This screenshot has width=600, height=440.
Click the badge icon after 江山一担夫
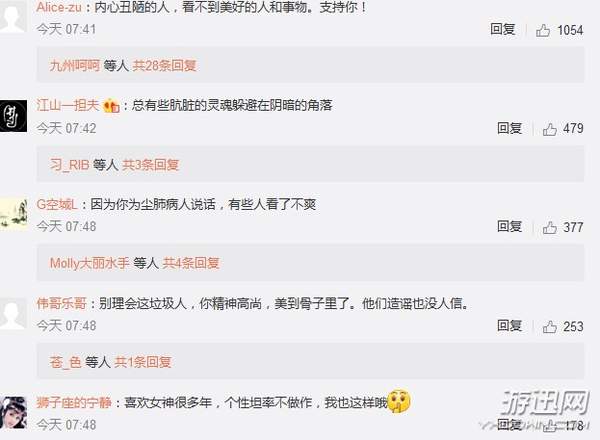click(111, 105)
